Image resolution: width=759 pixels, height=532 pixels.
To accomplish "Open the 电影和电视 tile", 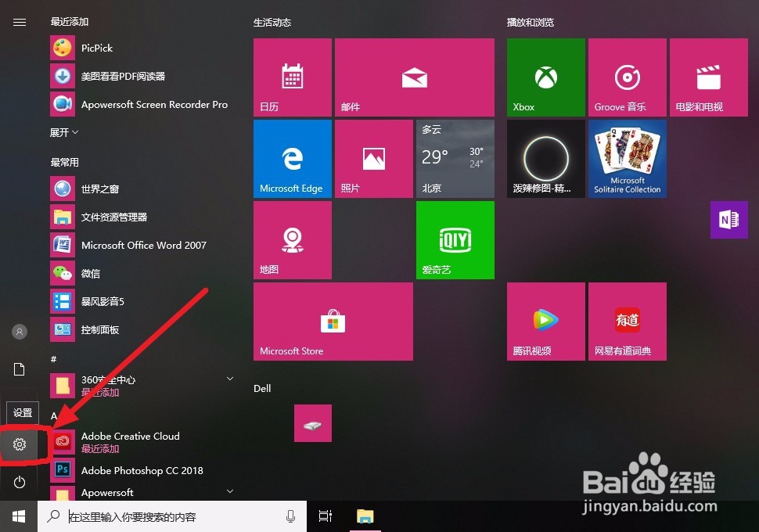I will (709, 77).
